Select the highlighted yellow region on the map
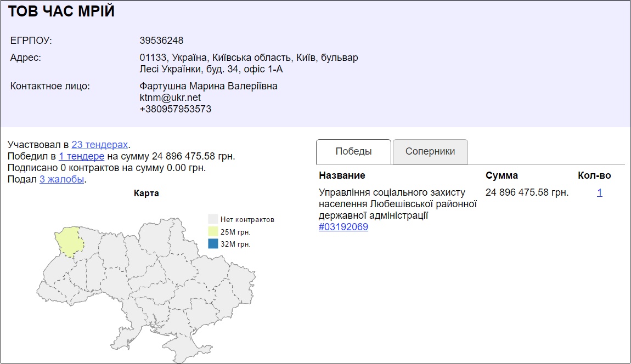This screenshot has width=631, height=364. pyautogui.click(x=70, y=240)
